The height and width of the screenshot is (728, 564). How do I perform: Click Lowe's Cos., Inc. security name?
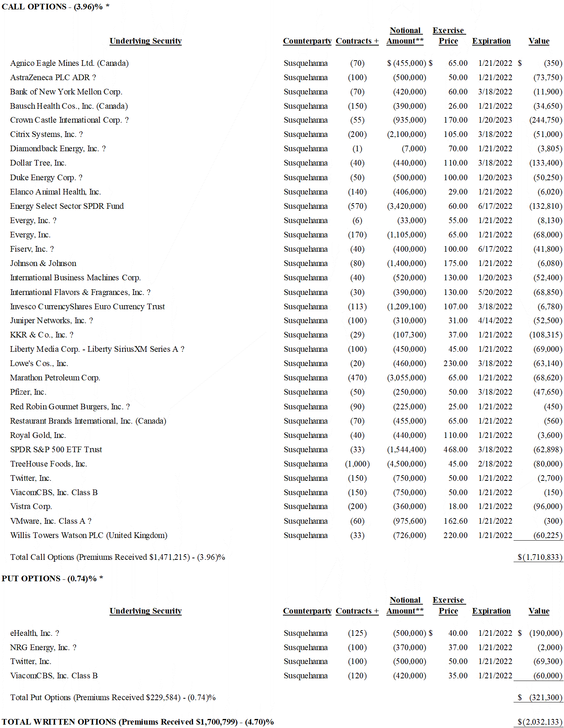click(x=39, y=363)
